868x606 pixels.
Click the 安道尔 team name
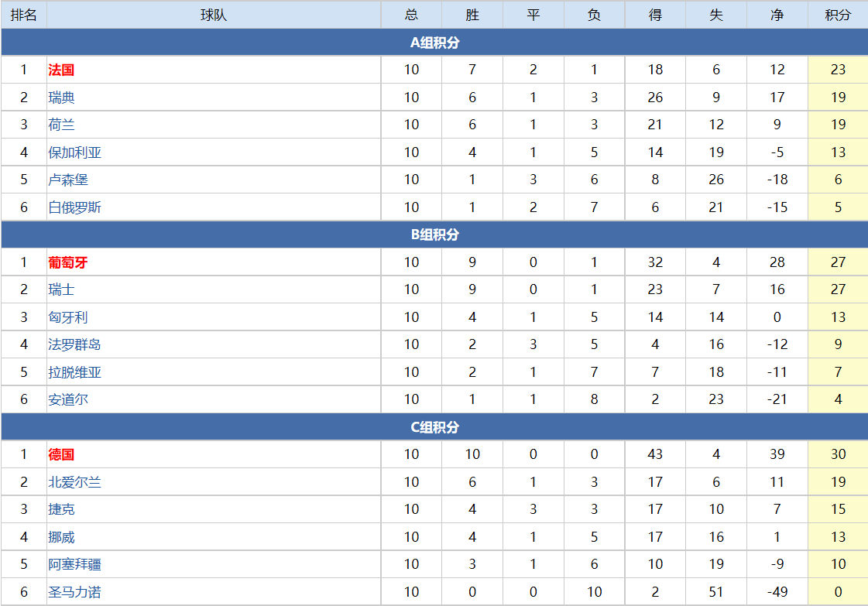pyautogui.click(x=67, y=399)
